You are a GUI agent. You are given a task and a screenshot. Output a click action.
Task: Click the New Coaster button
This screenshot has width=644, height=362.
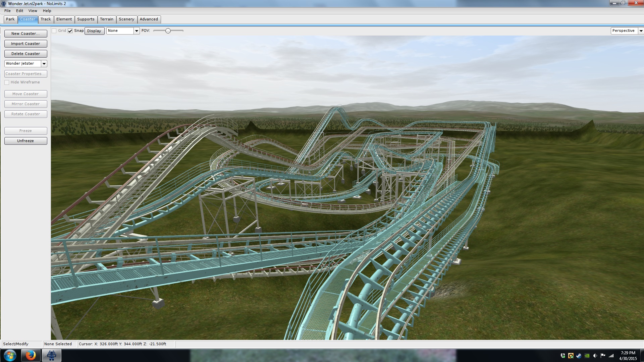pos(25,34)
